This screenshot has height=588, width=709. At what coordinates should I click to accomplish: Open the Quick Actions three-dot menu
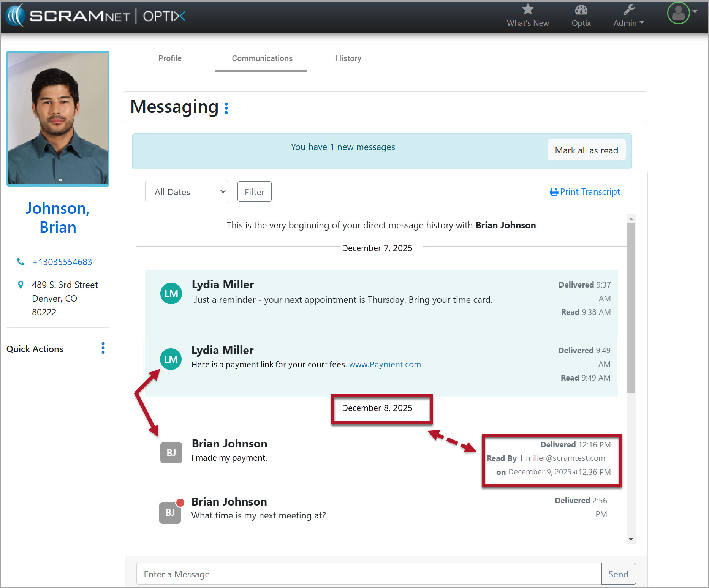[103, 348]
